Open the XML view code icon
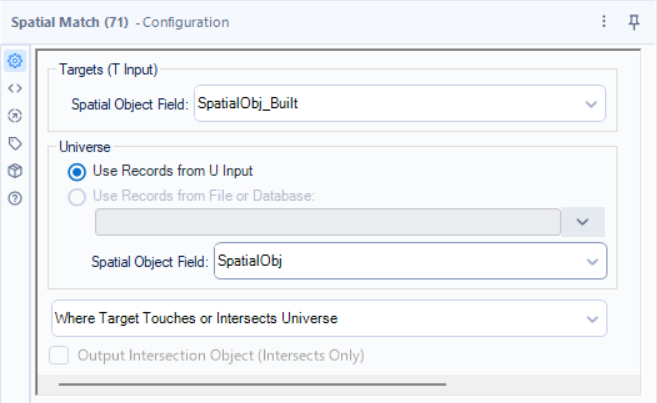This screenshot has width=657, height=403. 15,88
